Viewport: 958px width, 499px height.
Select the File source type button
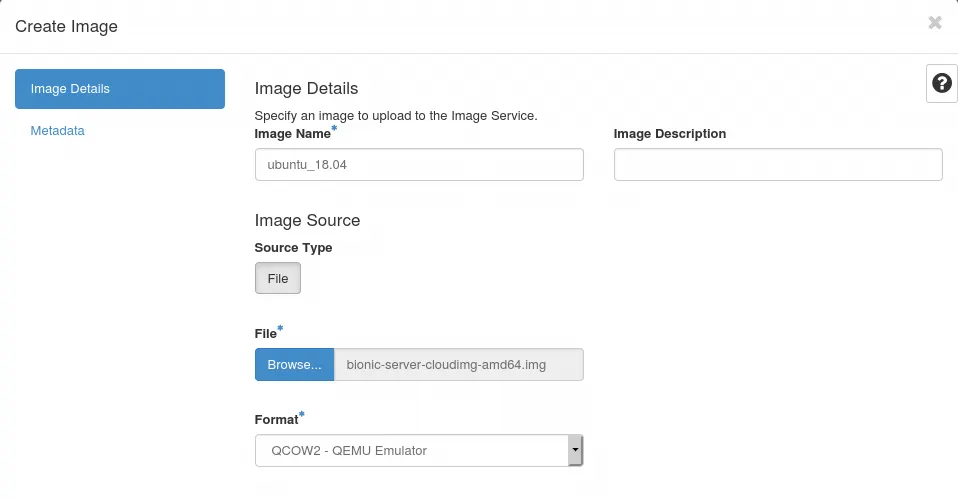tap(278, 279)
